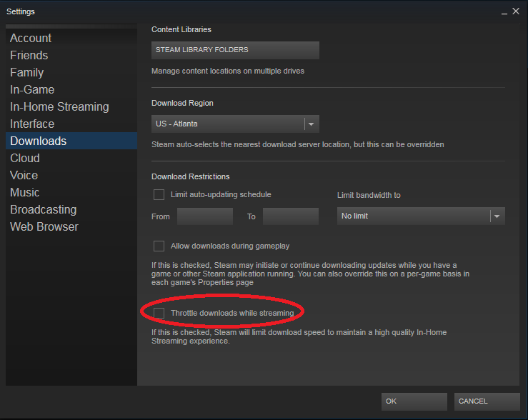Tick Throttle downloads while streaming checkbox
528x420 pixels.
click(x=159, y=313)
